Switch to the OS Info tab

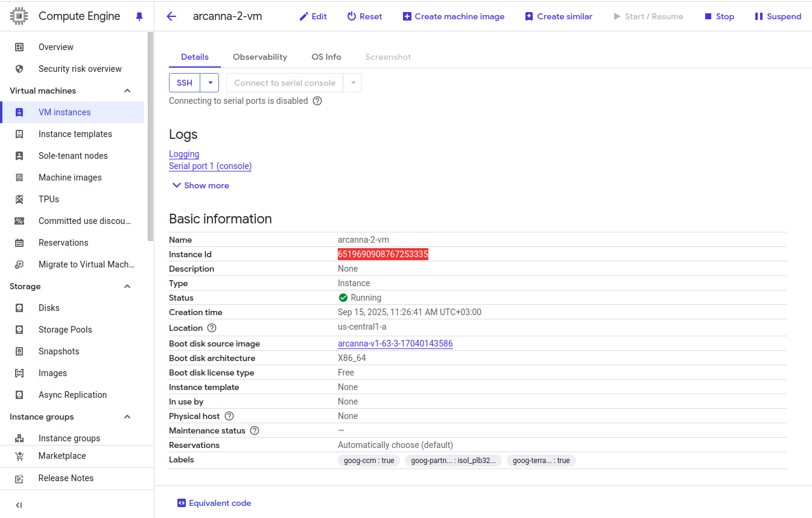pos(326,57)
